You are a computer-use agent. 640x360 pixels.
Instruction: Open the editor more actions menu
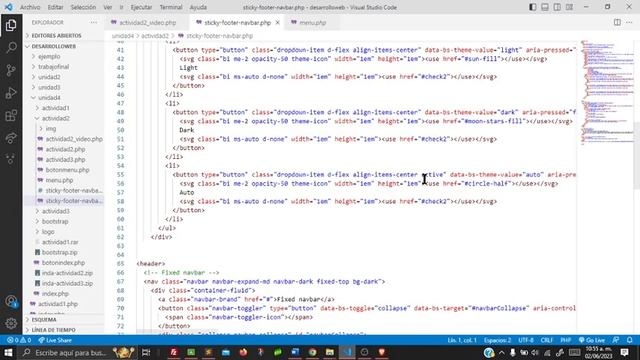pos(629,22)
